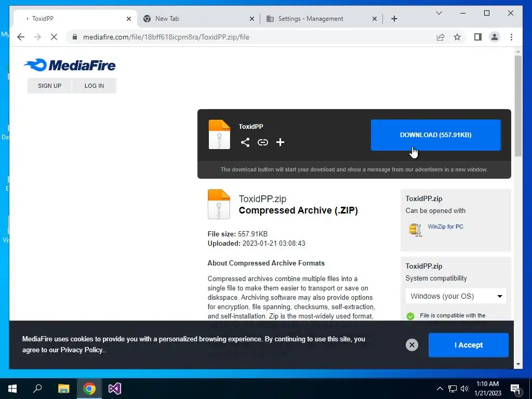Viewport: 532px width, 399px height.
Task: Click the share icon under ToxidPP
Action: pos(245,142)
